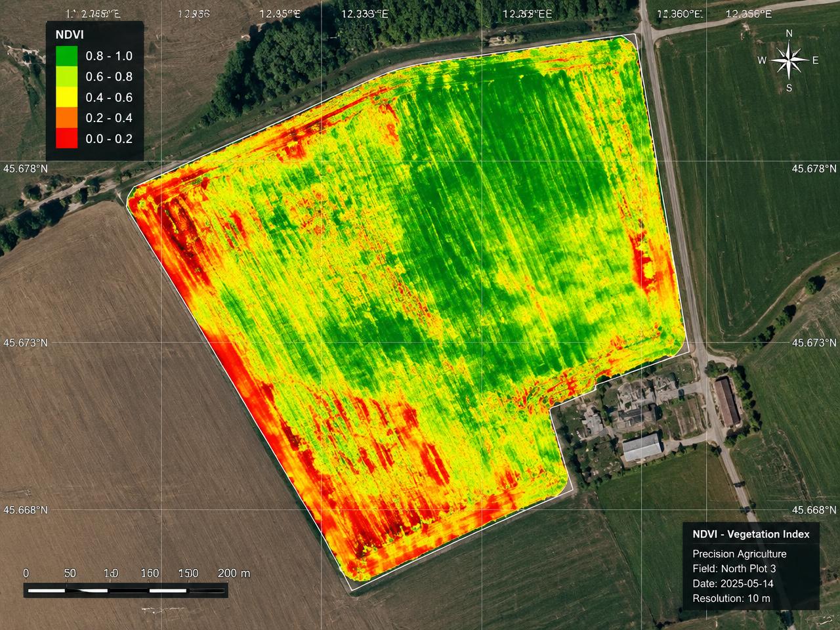Click the right '45.673°N' latitude label
The image size is (840, 630).
[x=814, y=343]
